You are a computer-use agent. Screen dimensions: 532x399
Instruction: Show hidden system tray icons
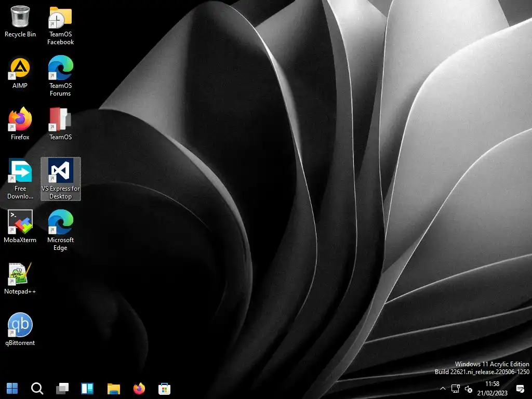[x=443, y=389]
